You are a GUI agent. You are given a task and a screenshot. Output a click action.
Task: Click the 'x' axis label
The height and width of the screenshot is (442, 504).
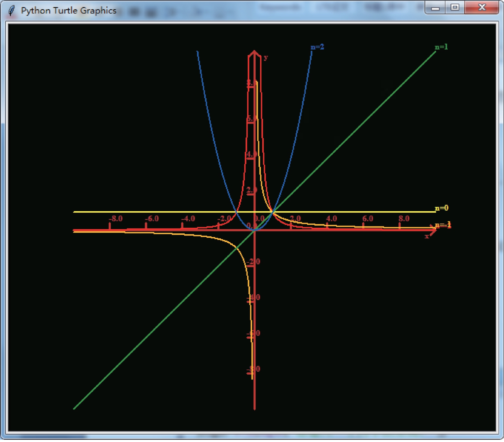click(x=427, y=236)
